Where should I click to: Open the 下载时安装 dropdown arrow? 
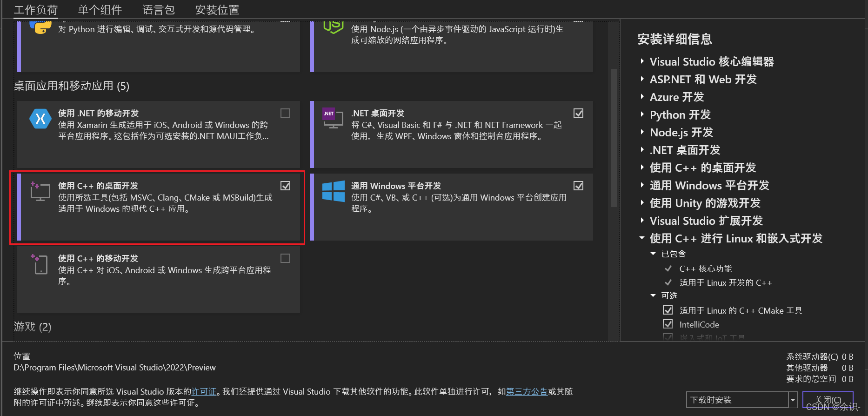pos(793,400)
